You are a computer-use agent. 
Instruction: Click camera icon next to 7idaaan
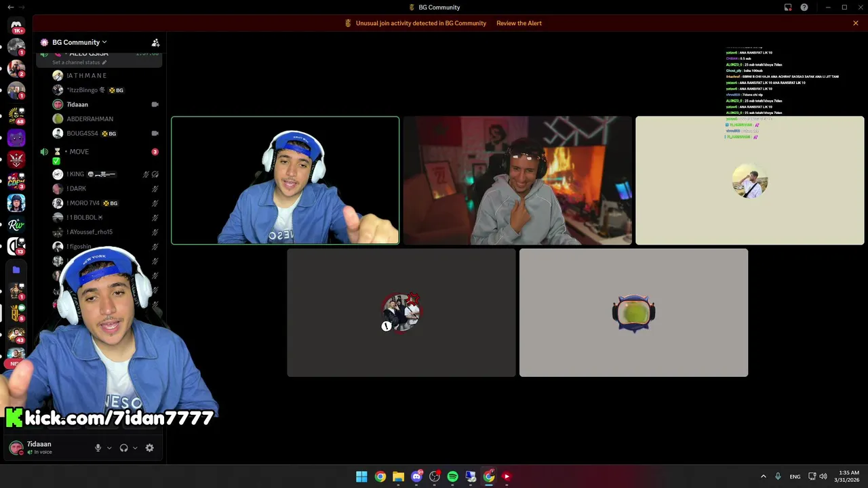coord(155,104)
